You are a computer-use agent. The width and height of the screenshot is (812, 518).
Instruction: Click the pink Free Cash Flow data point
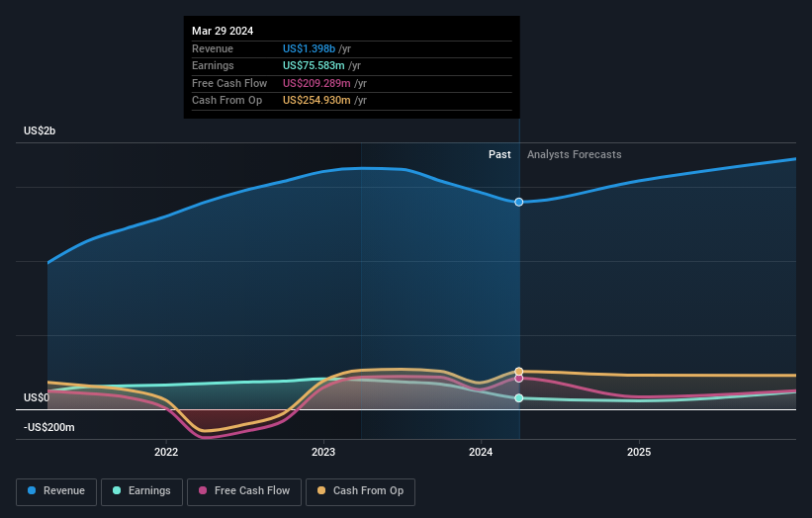point(519,379)
